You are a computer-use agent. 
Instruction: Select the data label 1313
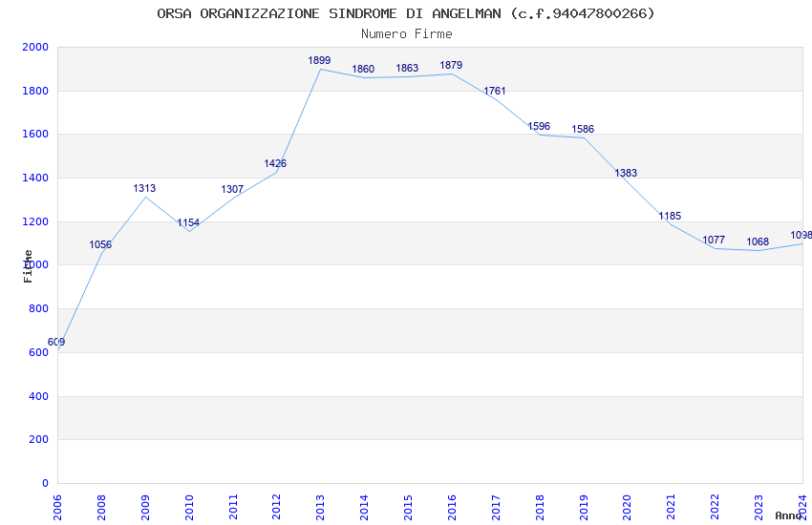144,188
